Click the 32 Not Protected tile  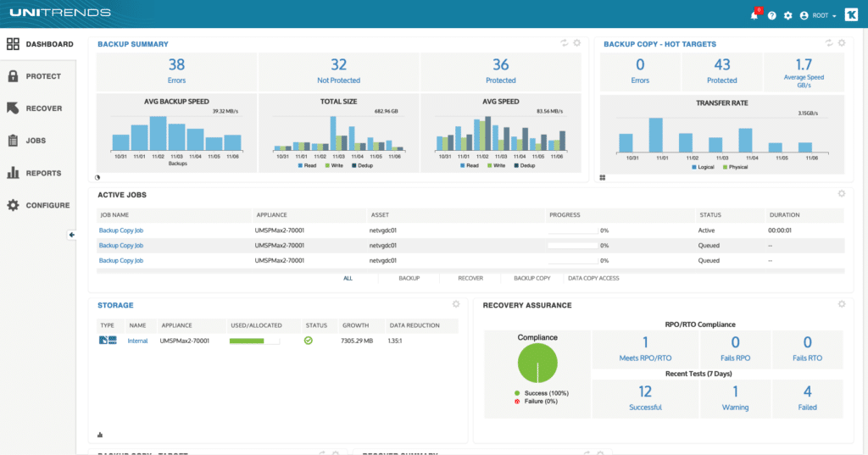[339, 71]
